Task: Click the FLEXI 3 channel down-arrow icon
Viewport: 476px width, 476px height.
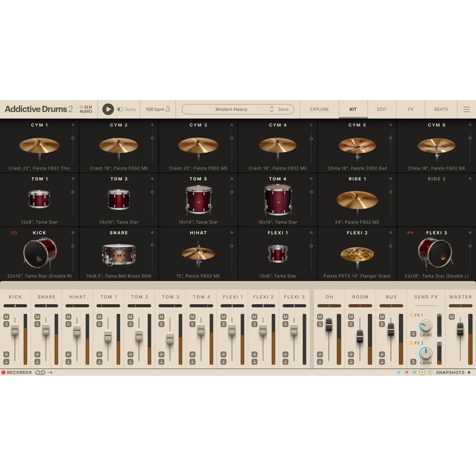Action: point(285,362)
